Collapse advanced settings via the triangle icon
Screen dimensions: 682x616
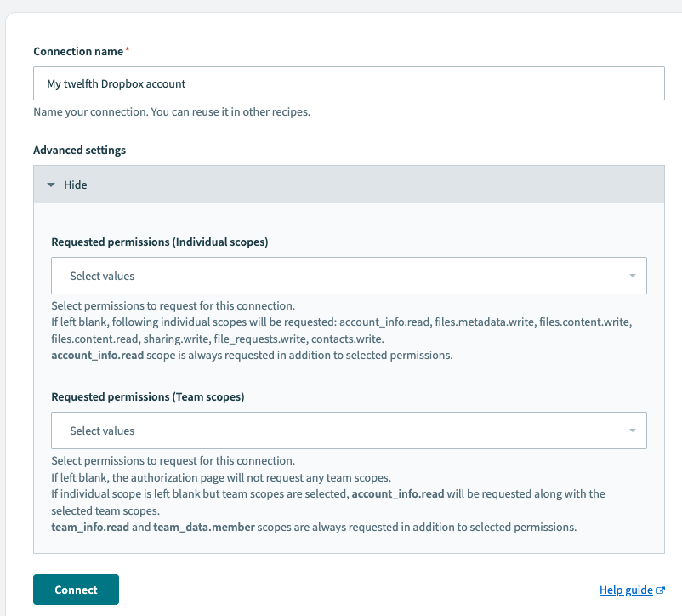[x=51, y=185]
